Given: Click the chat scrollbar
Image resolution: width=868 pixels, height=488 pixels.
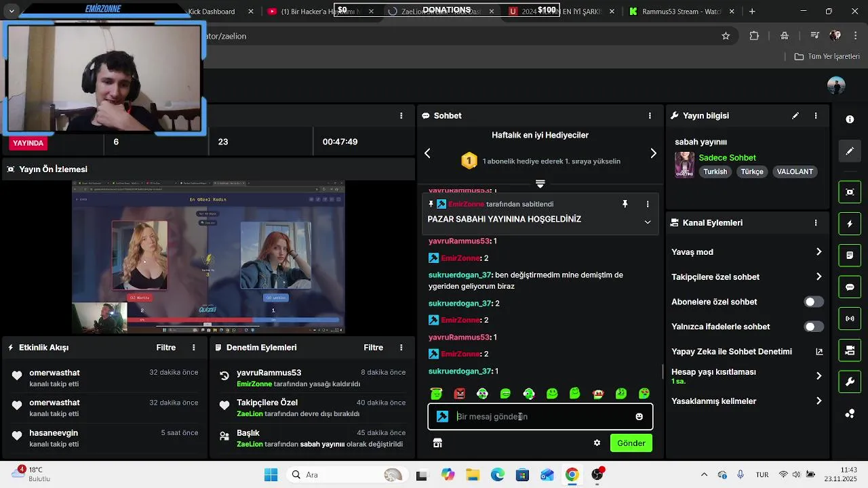Looking at the screenshot, I should (663, 372).
